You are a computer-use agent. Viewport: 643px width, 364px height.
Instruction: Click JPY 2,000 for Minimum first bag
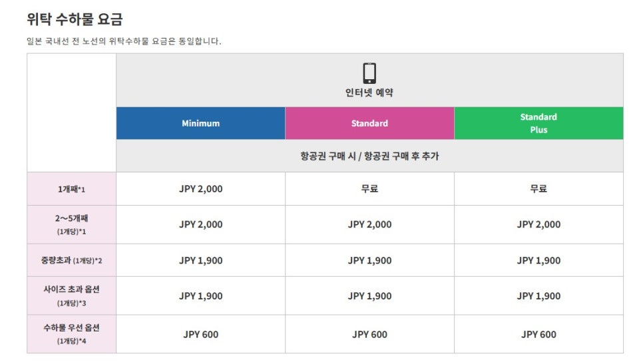200,189
